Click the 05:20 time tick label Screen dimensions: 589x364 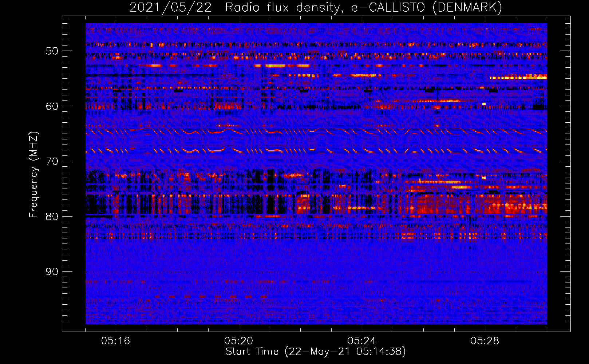pos(239,341)
